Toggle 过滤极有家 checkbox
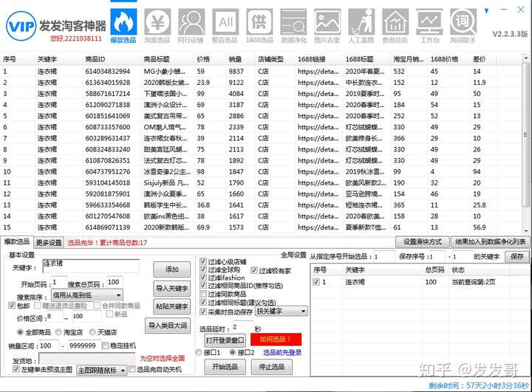 point(253,270)
